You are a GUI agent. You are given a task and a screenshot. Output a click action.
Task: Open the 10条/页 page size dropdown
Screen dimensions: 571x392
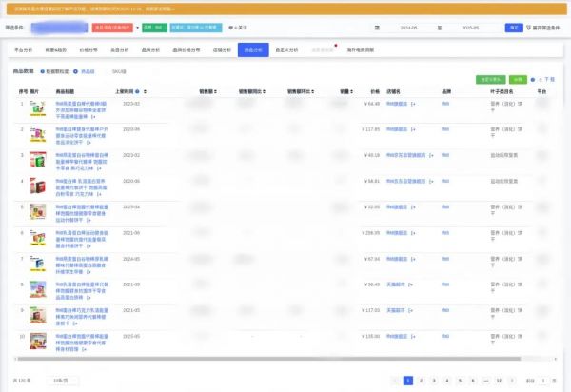(x=63, y=380)
